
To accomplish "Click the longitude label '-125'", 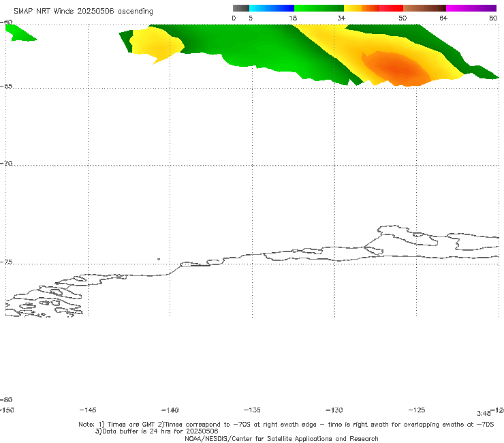I will [417, 410].
